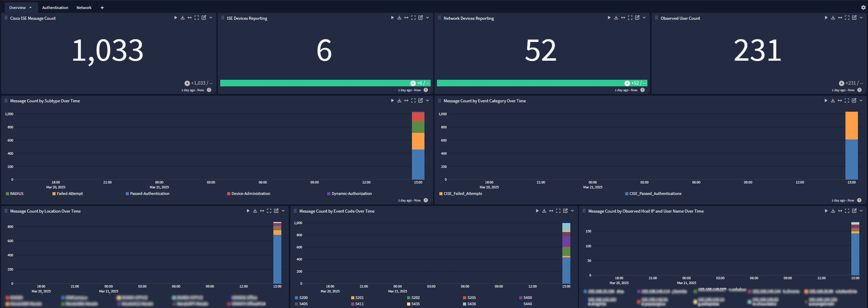Image resolution: width=868 pixels, height=308 pixels.
Task: Open dashboard settings gear
Action: click(x=863, y=8)
